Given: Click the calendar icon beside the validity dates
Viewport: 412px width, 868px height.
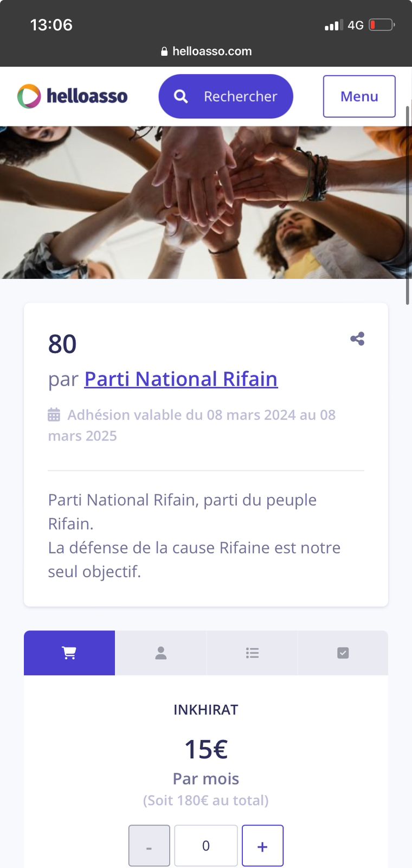Looking at the screenshot, I should point(54,415).
